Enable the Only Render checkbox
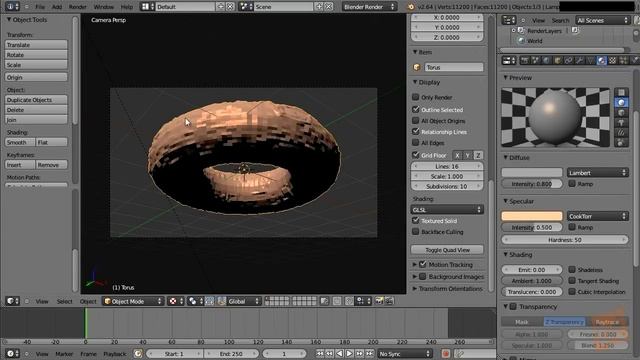The height and width of the screenshot is (360, 640). pyautogui.click(x=416, y=97)
